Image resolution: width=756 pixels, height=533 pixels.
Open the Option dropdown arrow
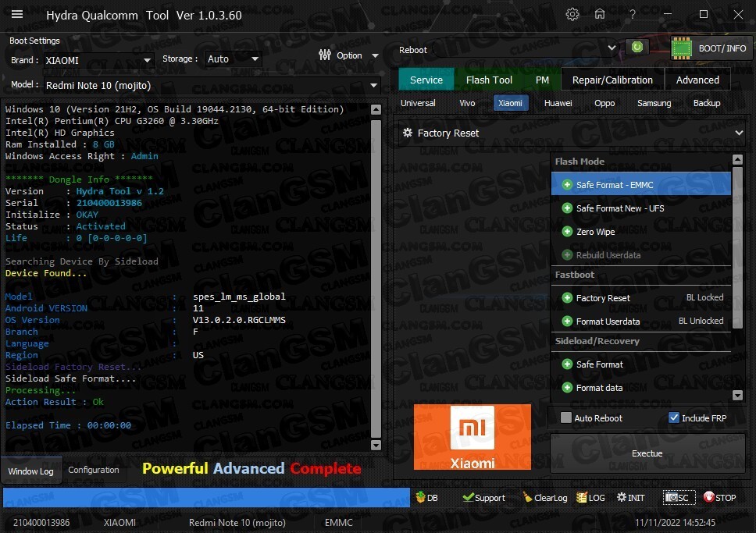pos(375,55)
